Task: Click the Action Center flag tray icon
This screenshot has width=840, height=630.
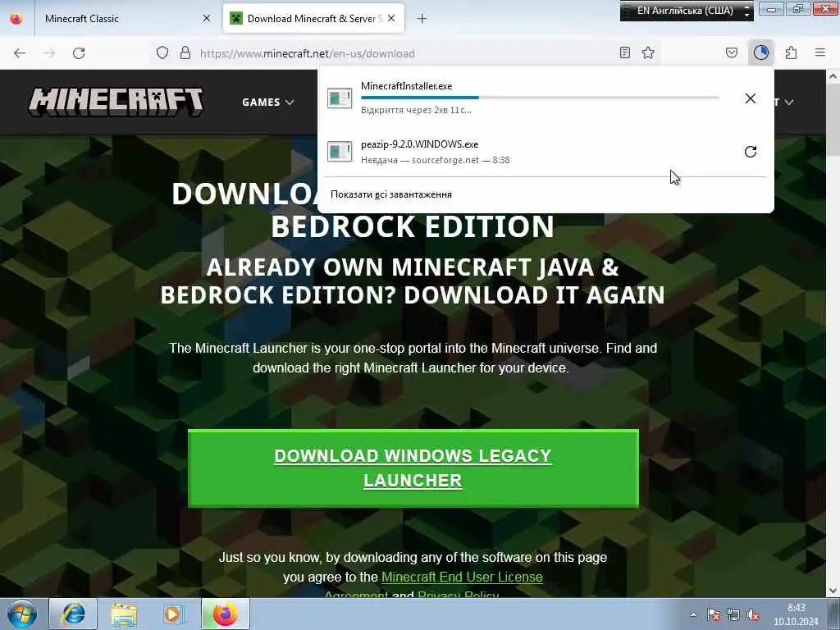Action: click(x=714, y=615)
